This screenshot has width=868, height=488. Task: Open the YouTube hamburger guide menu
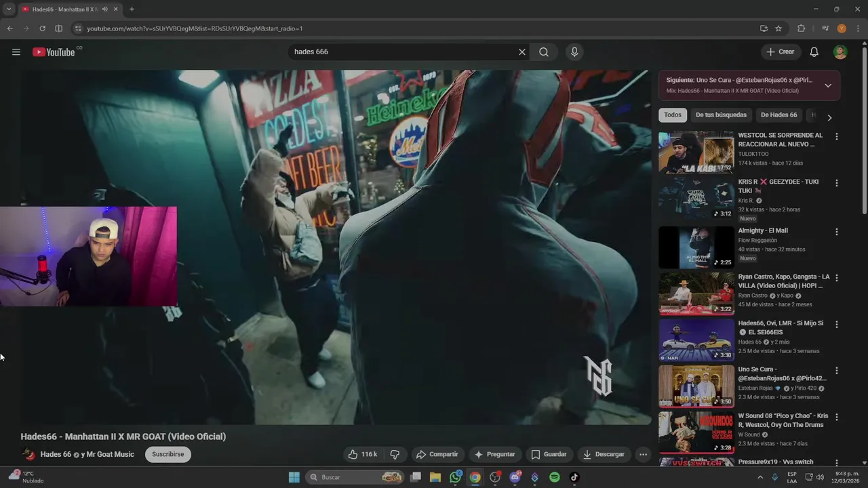[x=16, y=52]
